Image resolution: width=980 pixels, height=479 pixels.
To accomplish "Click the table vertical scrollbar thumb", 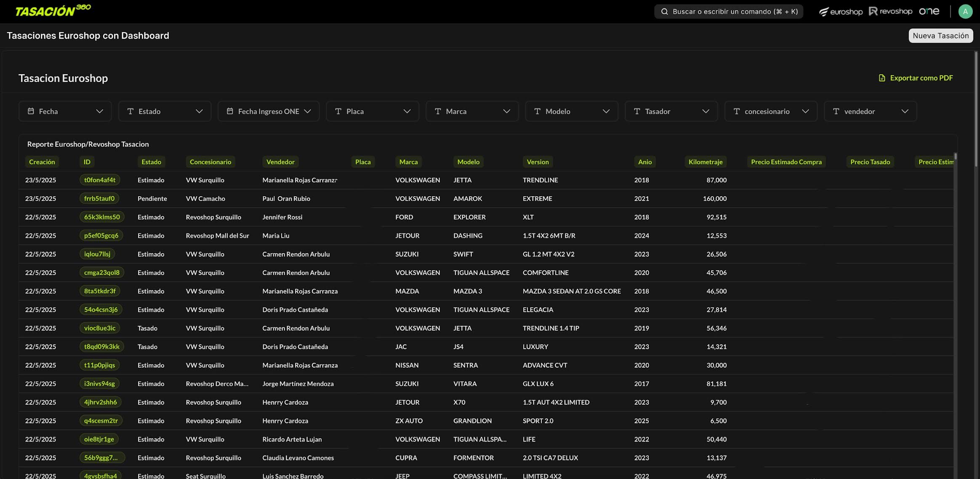I will [956, 156].
